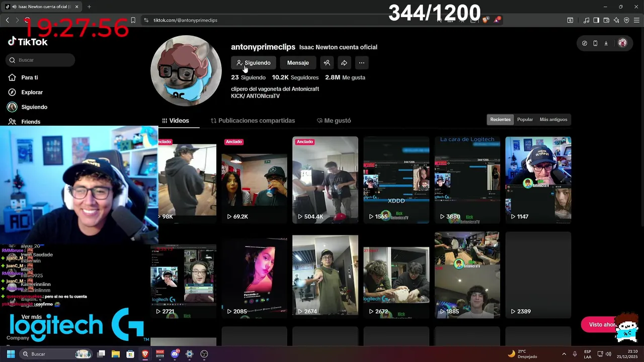The image size is (644, 362).
Task: Open the browser hamburger menu
Action: [x=636, y=20]
